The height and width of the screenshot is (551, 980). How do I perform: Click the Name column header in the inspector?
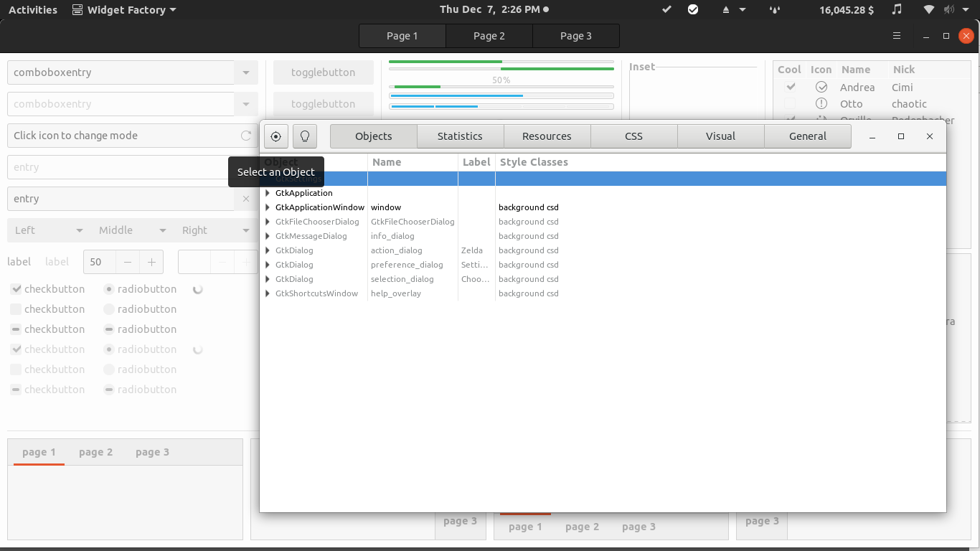(413, 162)
